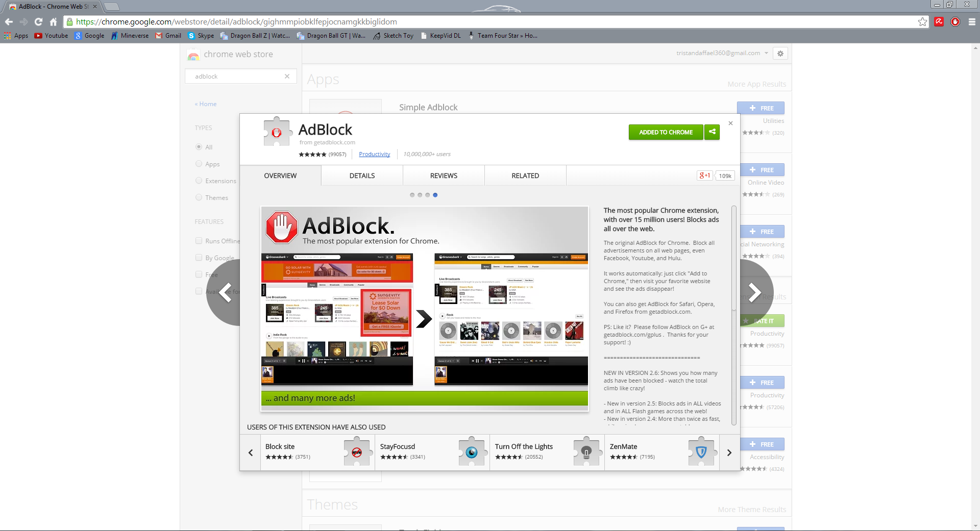
Task: Go to previous extension with large left arrow
Action: click(224, 292)
